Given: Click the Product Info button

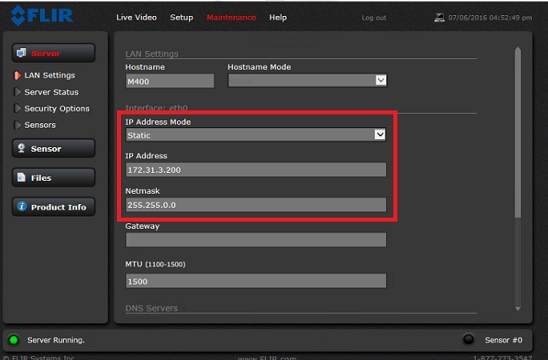Looking at the screenshot, I should coord(53,207).
